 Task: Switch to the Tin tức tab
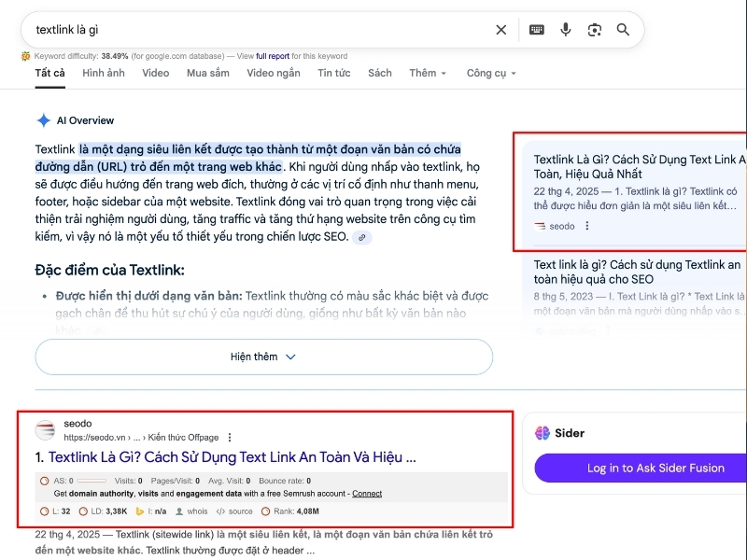click(333, 73)
